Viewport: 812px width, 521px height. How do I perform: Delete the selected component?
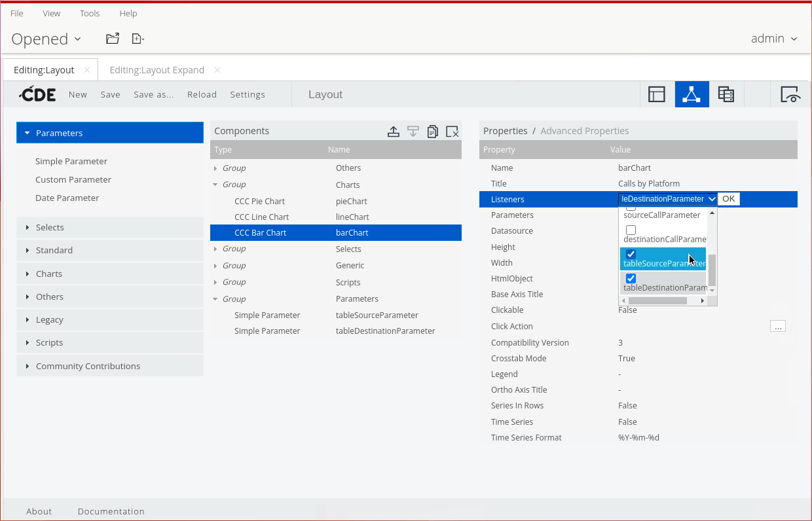(x=452, y=132)
